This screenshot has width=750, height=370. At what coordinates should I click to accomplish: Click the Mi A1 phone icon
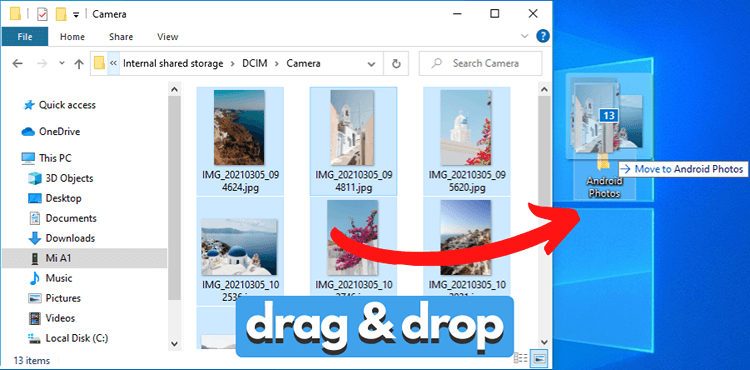35,259
